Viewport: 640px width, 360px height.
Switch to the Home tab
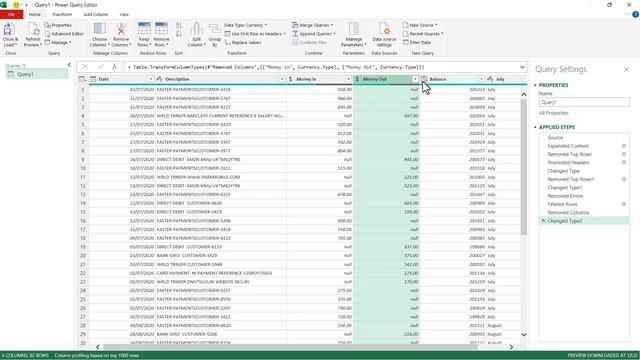tap(35, 15)
